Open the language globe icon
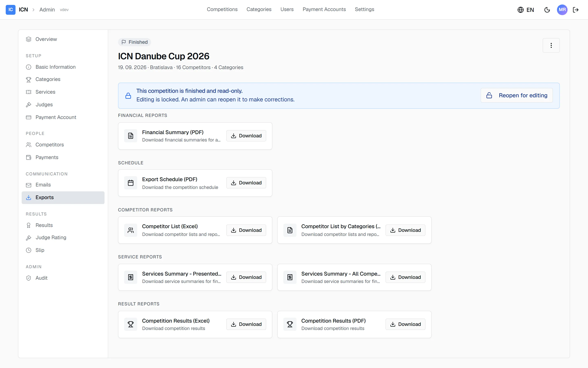The height and width of the screenshot is (368, 588). click(520, 10)
